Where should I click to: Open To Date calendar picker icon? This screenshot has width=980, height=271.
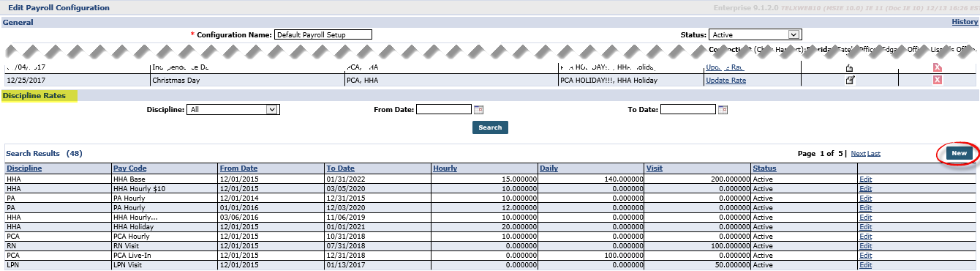pos(723,110)
